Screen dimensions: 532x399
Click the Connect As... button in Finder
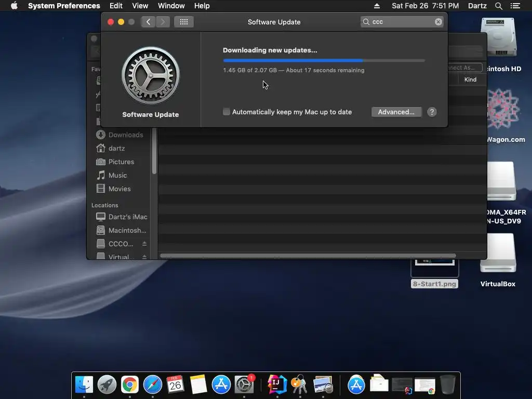(x=465, y=68)
